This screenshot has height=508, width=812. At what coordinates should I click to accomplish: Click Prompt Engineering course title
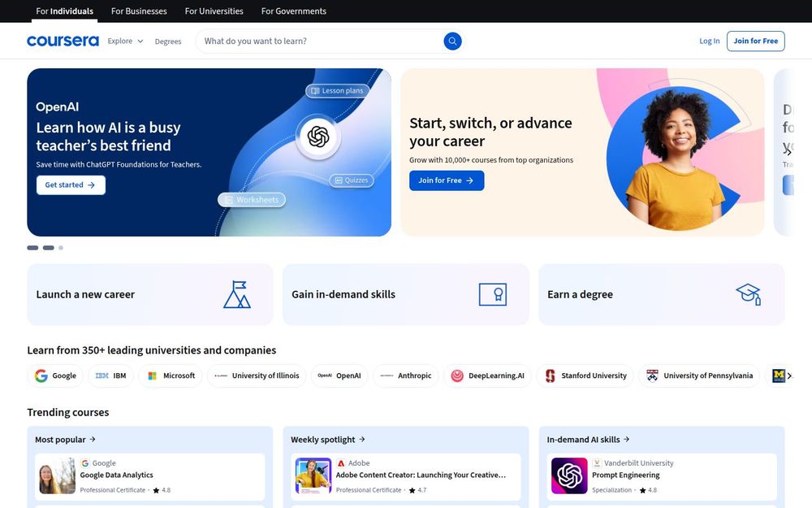pos(625,475)
